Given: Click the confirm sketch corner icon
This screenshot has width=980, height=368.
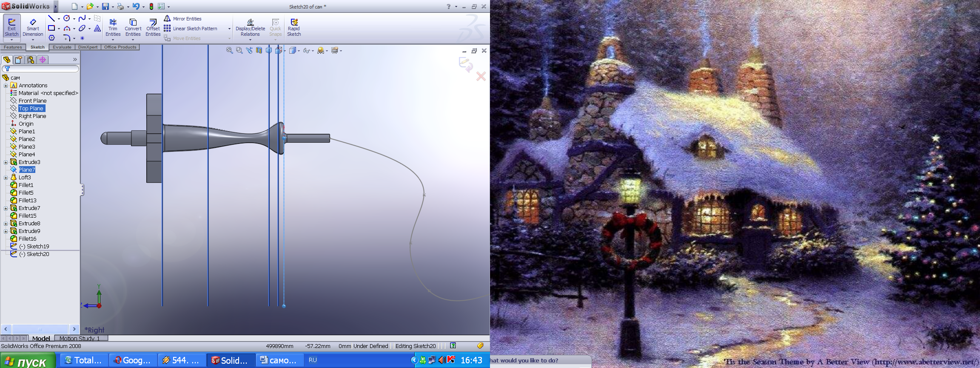Looking at the screenshot, I should [x=466, y=65].
